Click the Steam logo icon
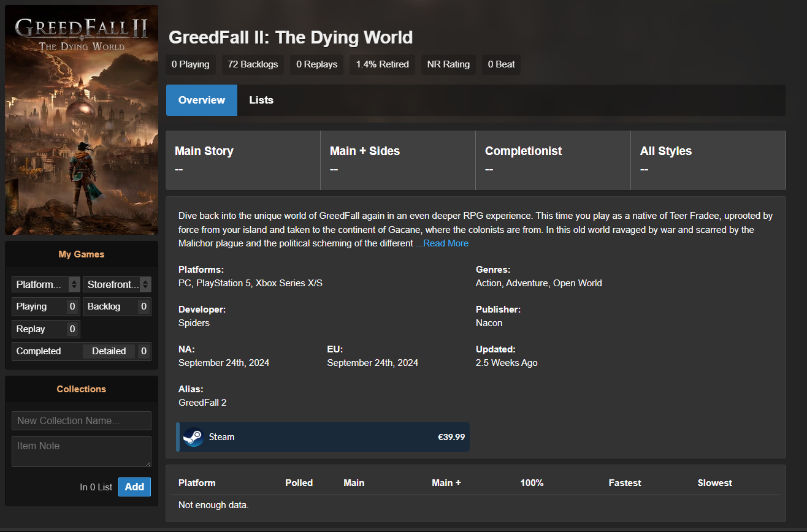807x532 pixels. [193, 437]
